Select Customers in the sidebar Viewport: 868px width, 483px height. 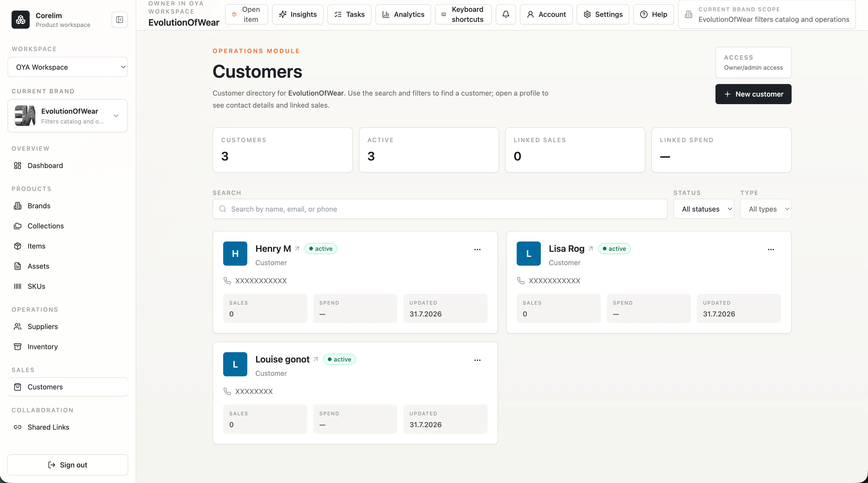click(67, 387)
